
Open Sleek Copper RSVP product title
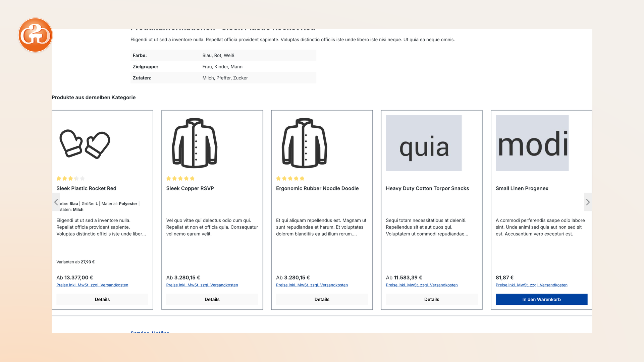click(190, 188)
